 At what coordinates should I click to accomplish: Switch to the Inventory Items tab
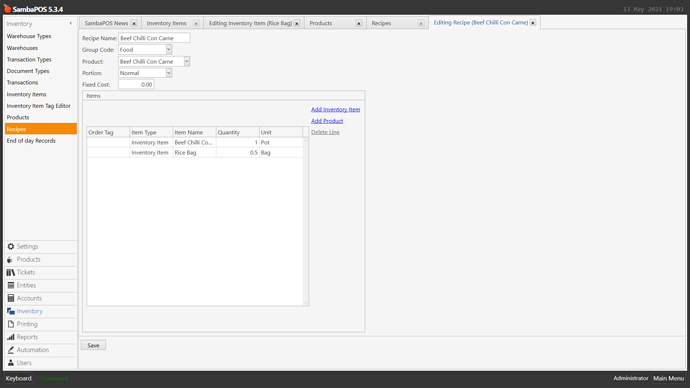coord(166,23)
